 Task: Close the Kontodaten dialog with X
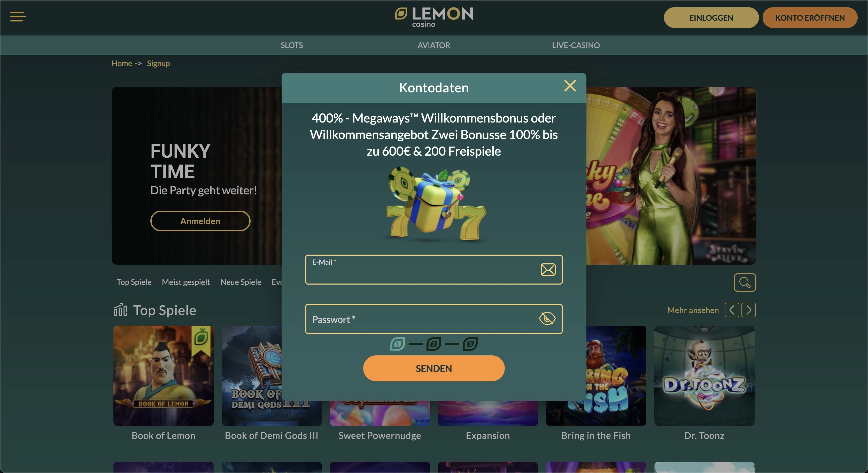point(570,86)
